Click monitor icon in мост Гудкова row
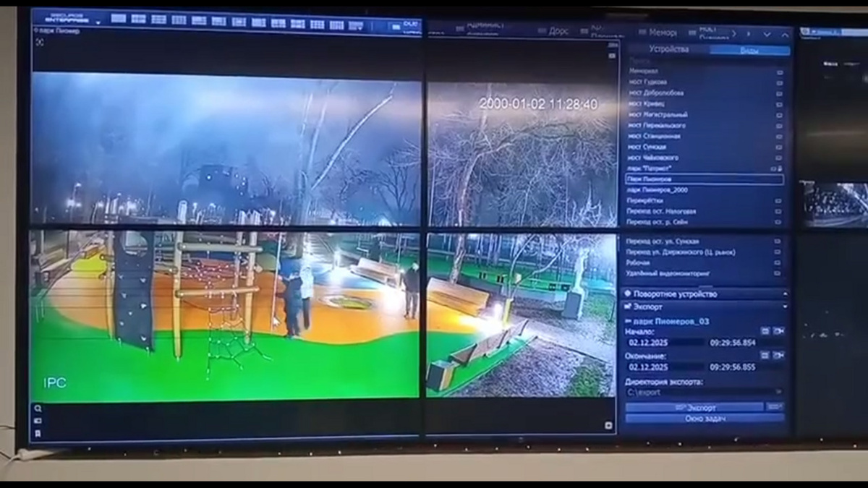The width and height of the screenshot is (868, 488). point(780,83)
